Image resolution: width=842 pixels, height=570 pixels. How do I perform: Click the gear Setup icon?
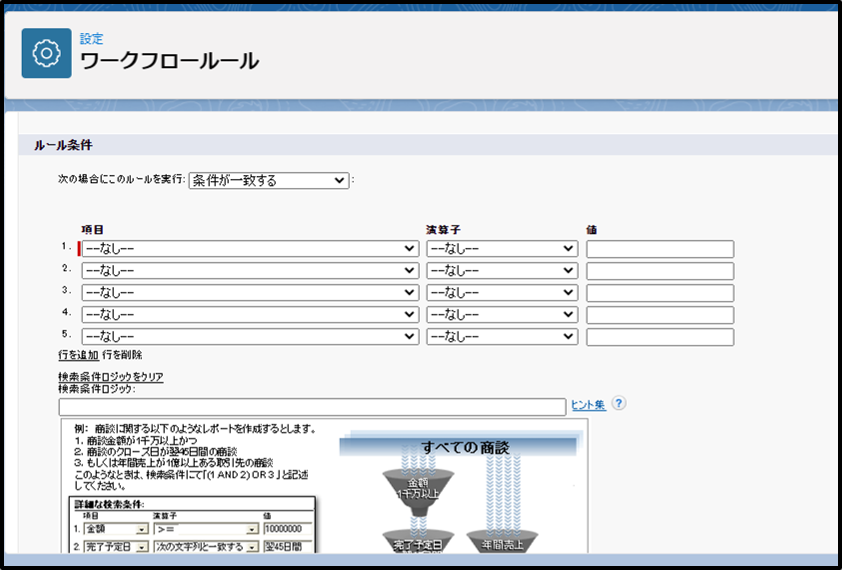coord(46,53)
